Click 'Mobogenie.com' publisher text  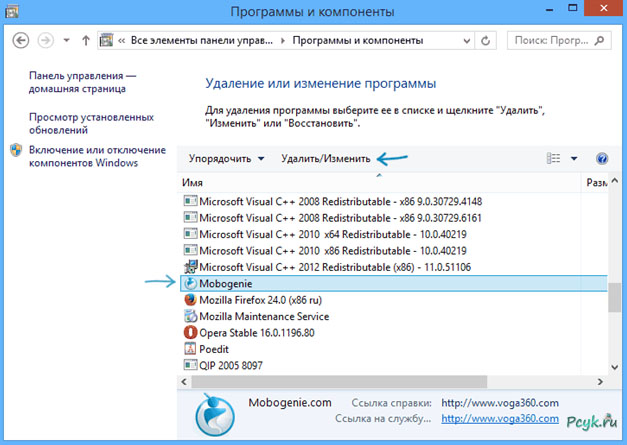[290, 402]
